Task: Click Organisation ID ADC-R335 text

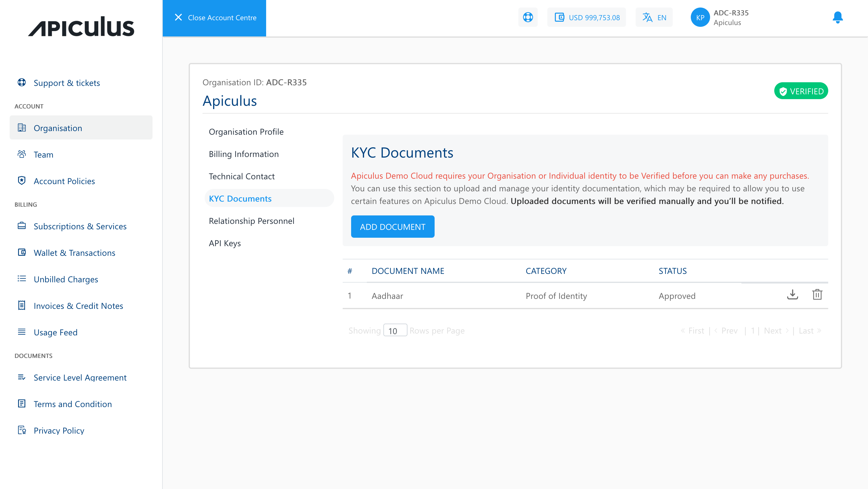Action: 254,83
